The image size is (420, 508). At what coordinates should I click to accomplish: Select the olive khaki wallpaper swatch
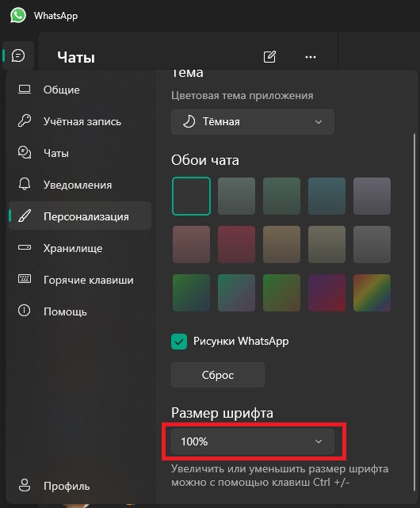click(x=326, y=244)
